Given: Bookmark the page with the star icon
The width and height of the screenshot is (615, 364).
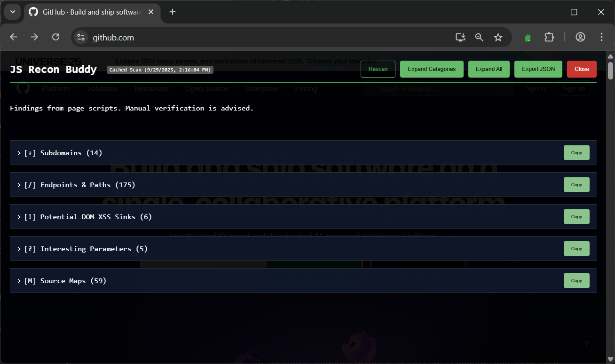Looking at the screenshot, I should (498, 37).
